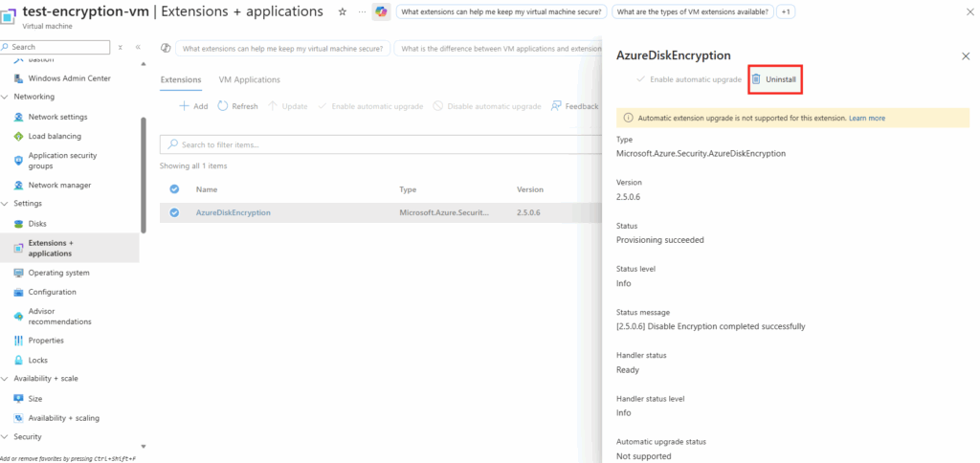Collapse the Availability + scale section

[6, 379]
